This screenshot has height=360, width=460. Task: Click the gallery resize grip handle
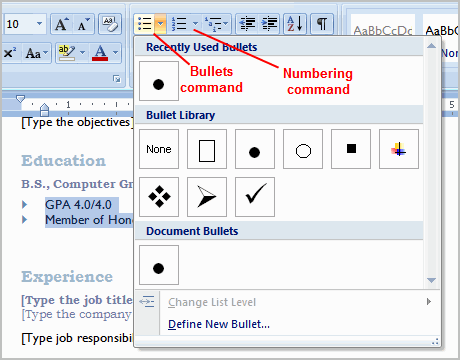(x=435, y=341)
